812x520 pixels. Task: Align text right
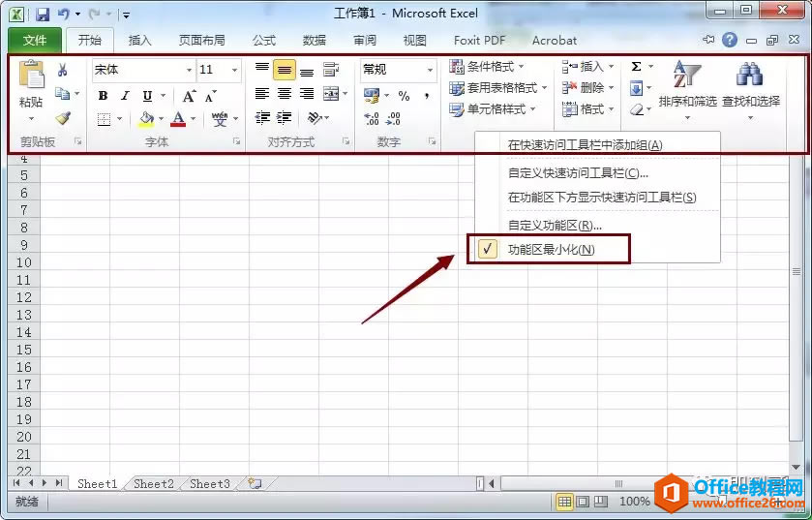point(307,94)
